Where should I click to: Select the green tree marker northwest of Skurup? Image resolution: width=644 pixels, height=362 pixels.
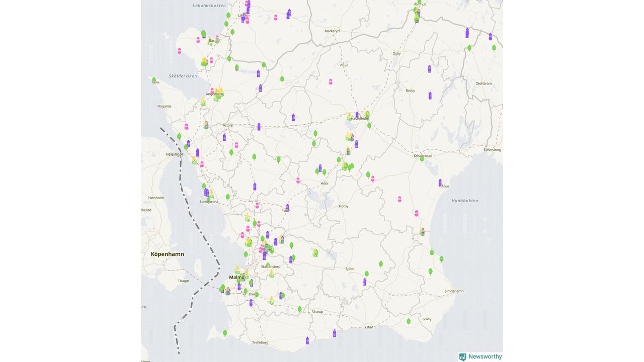299,309
